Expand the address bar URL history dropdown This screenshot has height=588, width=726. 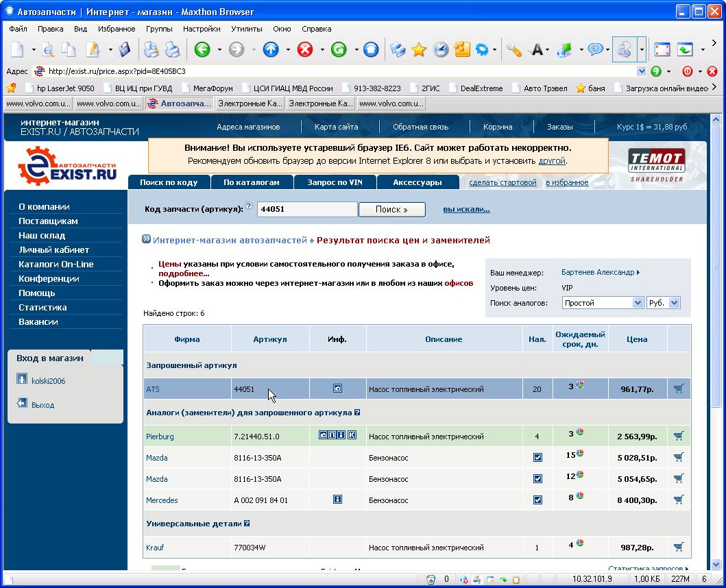pos(642,71)
